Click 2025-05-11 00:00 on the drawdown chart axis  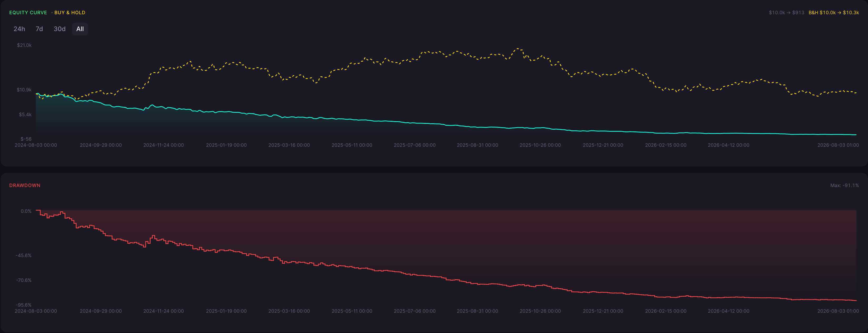click(352, 311)
